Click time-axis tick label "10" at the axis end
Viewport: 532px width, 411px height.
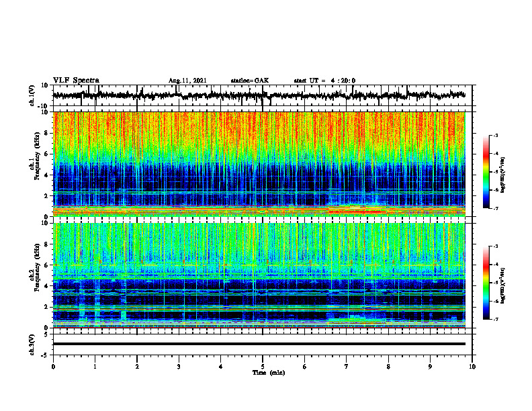[472, 367]
